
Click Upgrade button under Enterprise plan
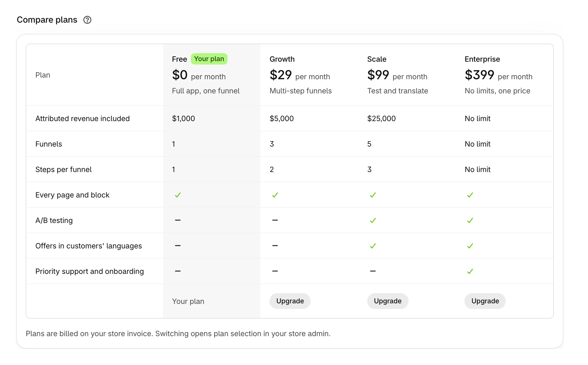click(485, 301)
